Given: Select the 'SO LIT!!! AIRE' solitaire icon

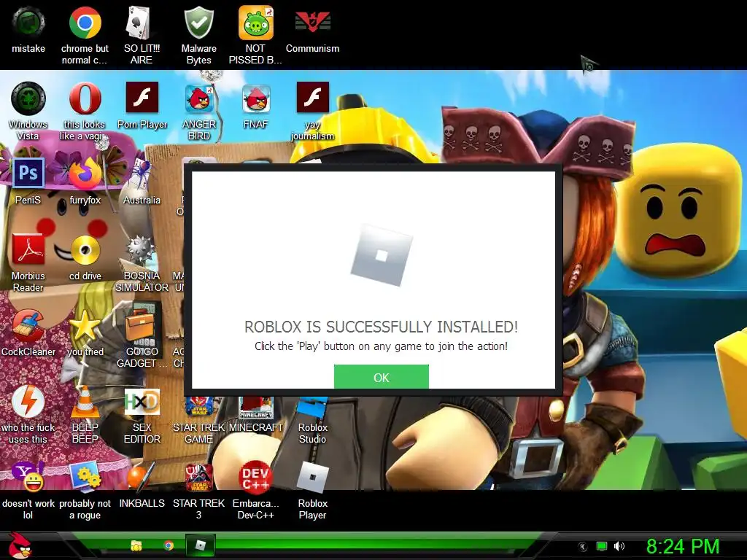Looking at the screenshot, I should [142, 36].
